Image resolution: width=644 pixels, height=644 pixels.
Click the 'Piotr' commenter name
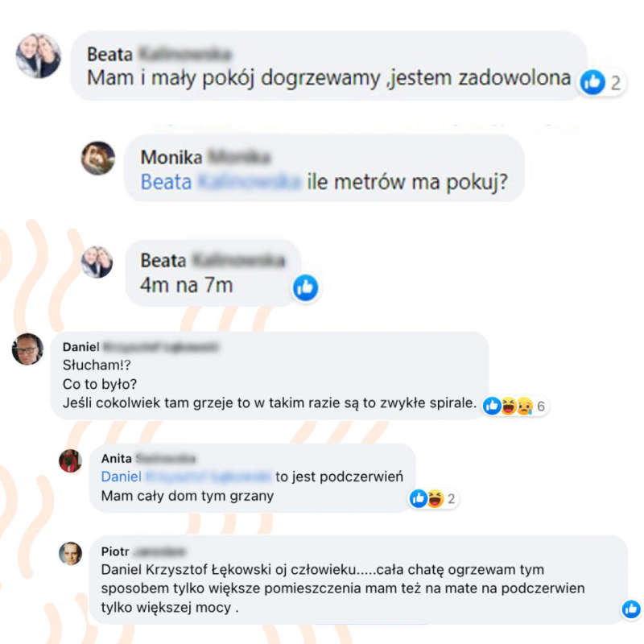pyautogui.click(x=115, y=551)
